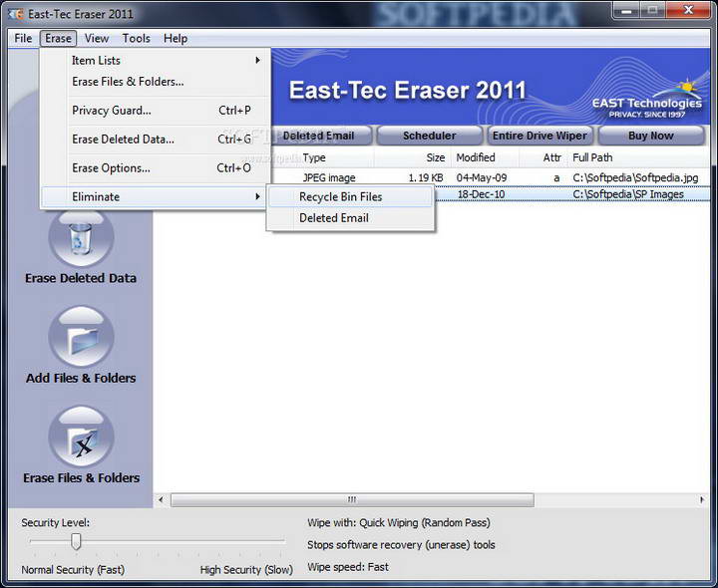Image resolution: width=718 pixels, height=588 pixels.
Task: Expand the Item Lists submenu
Action: [155, 61]
